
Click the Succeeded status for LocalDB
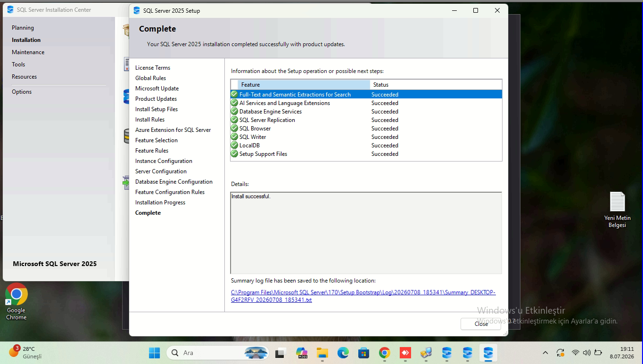[385, 146]
